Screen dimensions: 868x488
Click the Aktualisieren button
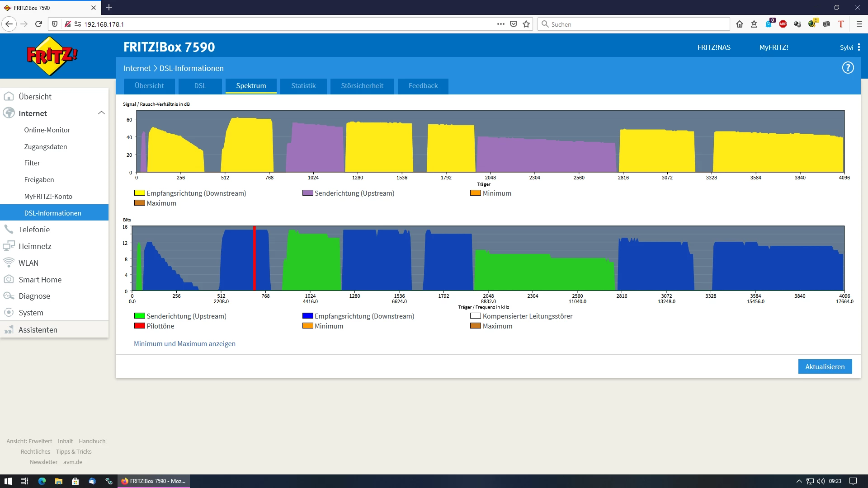(x=825, y=366)
